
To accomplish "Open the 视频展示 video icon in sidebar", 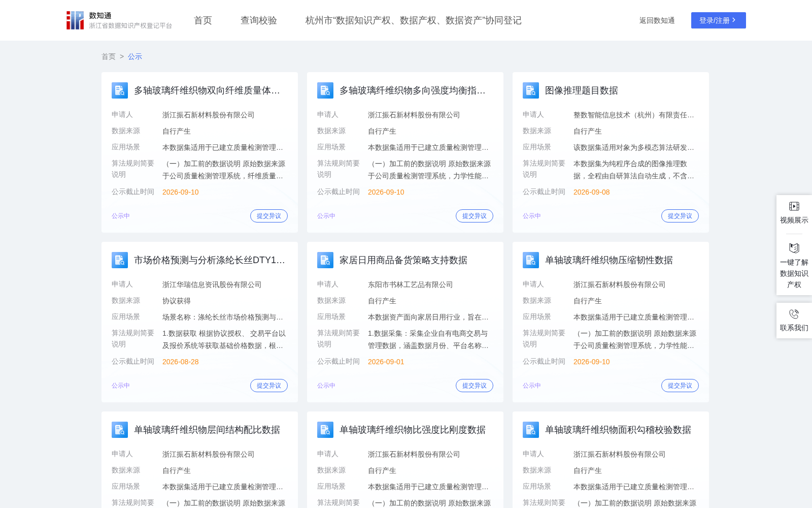I will pyautogui.click(x=794, y=206).
